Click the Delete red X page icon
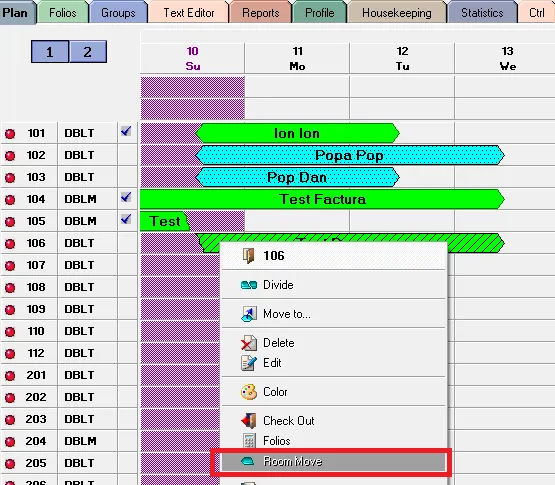Viewport: 555px width, 485px height. click(x=249, y=343)
